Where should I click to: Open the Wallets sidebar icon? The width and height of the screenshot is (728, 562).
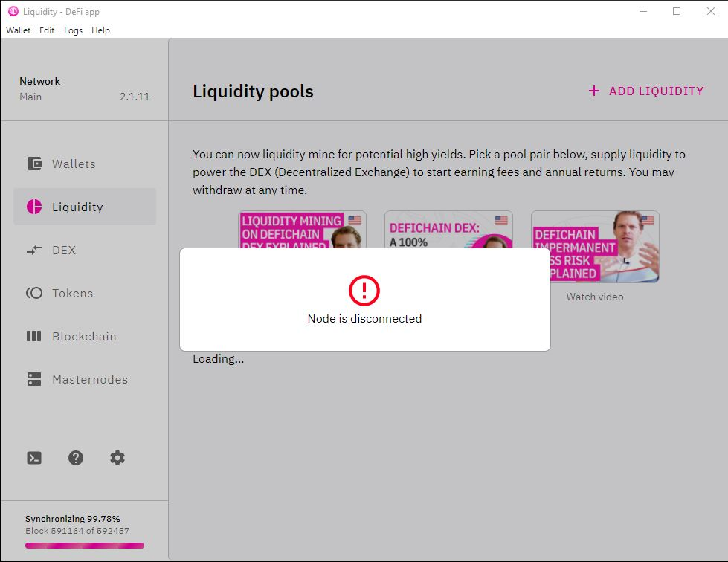tap(34, 164)
